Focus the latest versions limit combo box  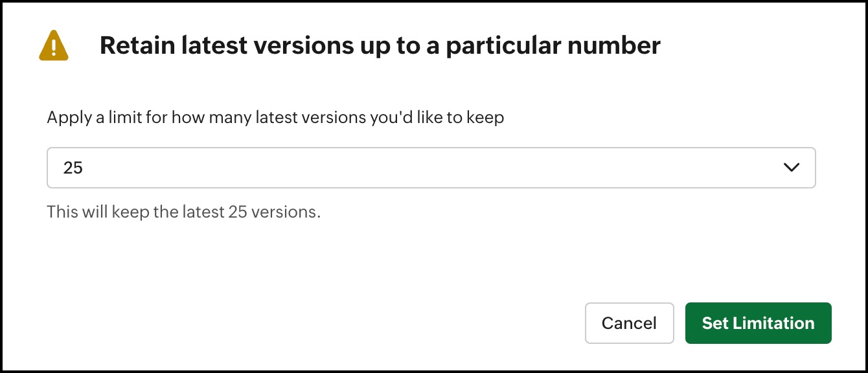click(431, 168)
